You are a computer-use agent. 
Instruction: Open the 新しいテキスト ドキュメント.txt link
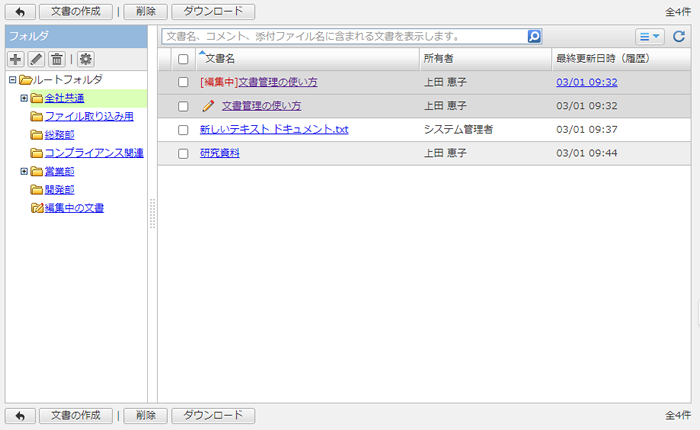click(x=274, y=129)
